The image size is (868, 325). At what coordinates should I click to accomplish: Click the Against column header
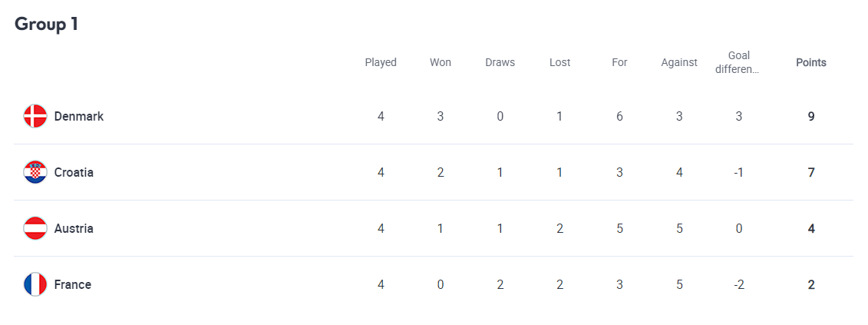[679, 63]
